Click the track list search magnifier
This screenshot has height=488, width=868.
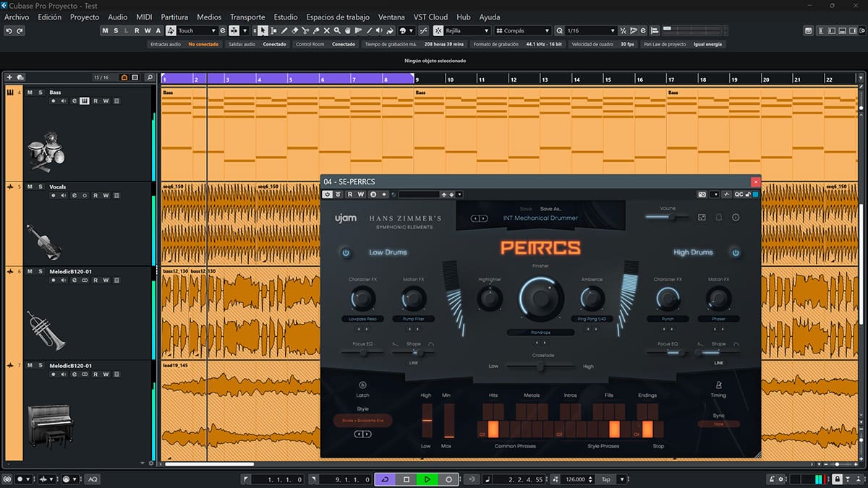[149, 77]
